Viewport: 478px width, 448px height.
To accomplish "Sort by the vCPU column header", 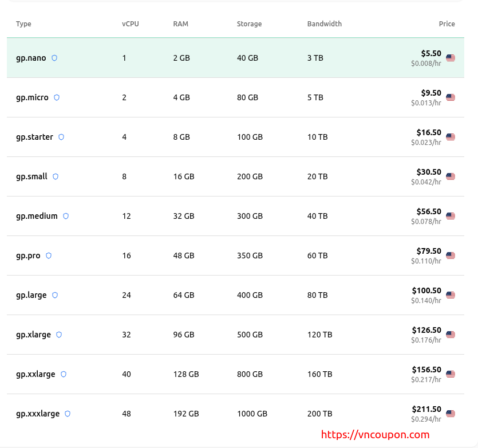I will coord(130,24).
